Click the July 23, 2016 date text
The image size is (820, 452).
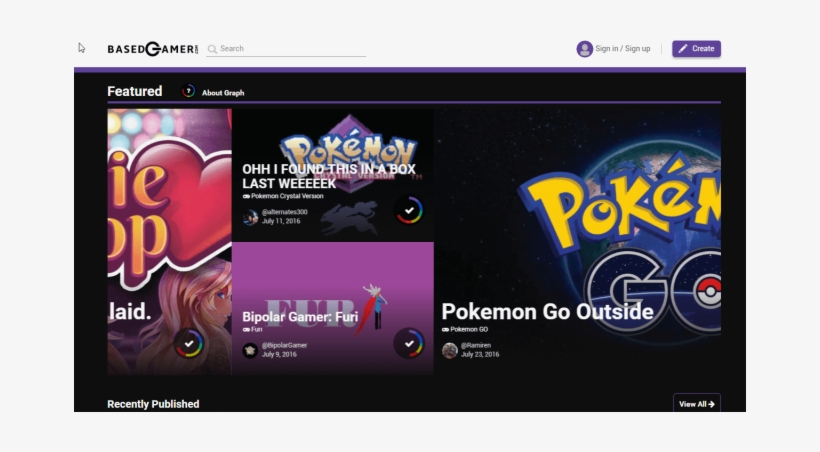coord(480,355)
